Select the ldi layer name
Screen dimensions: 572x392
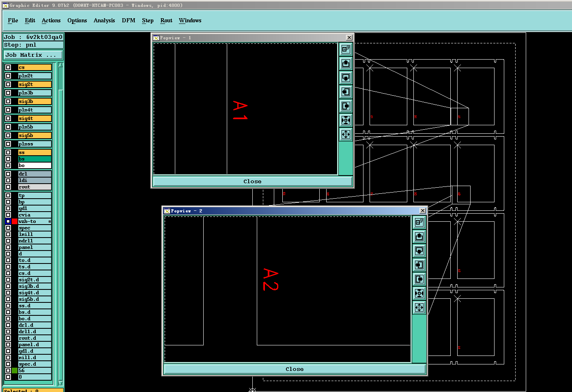[x=35, y=180]
